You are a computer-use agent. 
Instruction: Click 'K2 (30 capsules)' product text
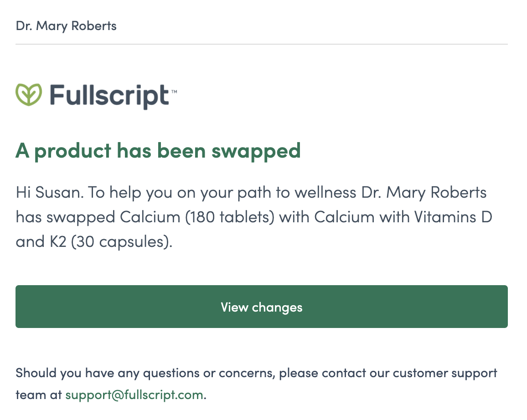click(110, 242)
